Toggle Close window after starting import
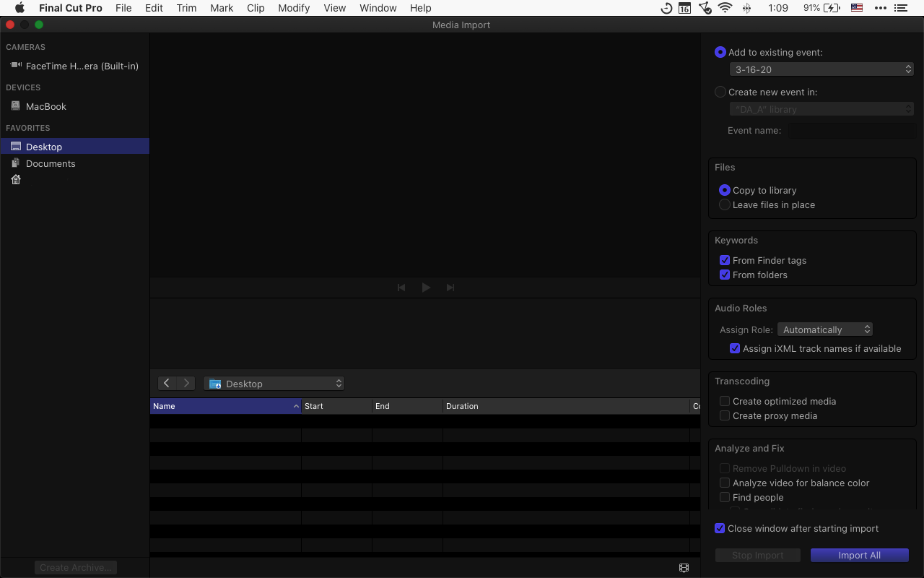Screen dimensions: 924x578 coord(720,528)
